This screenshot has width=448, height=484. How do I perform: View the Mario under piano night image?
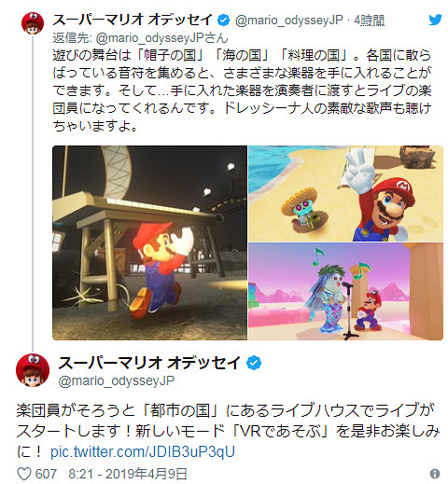pyautogui.click(x=149, y=242)
